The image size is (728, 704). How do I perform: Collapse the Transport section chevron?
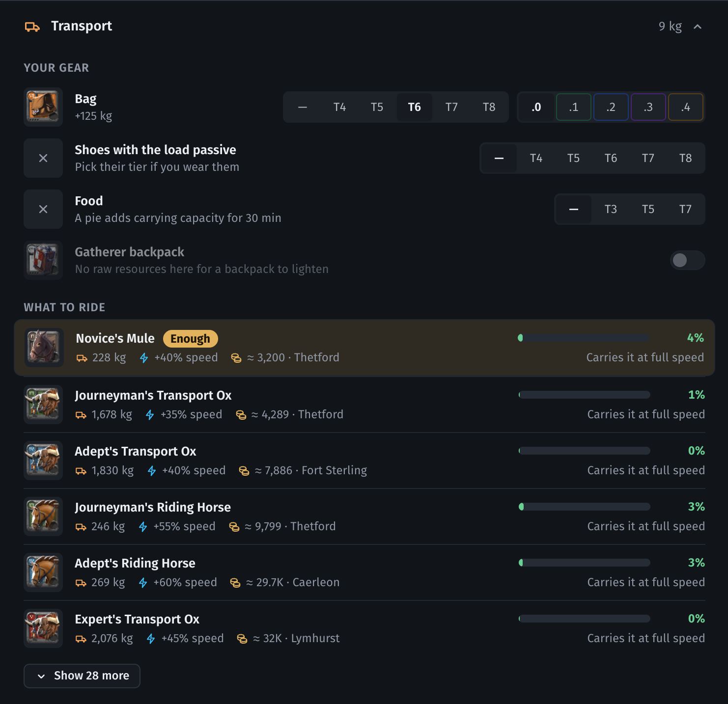pyautogui.click(x=698, y=27)
